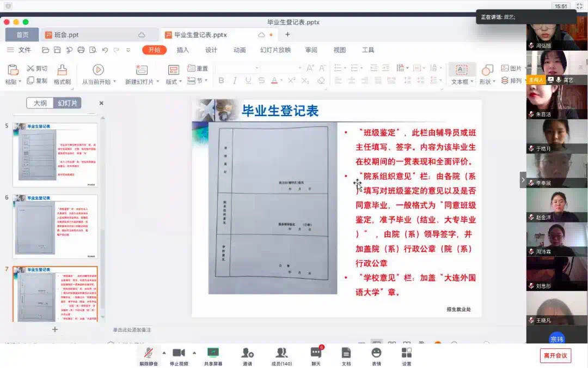Screen dimensions: 588x368
Task: Switch slide panel to 大纲 outline view
Action: tap(40, 103)
